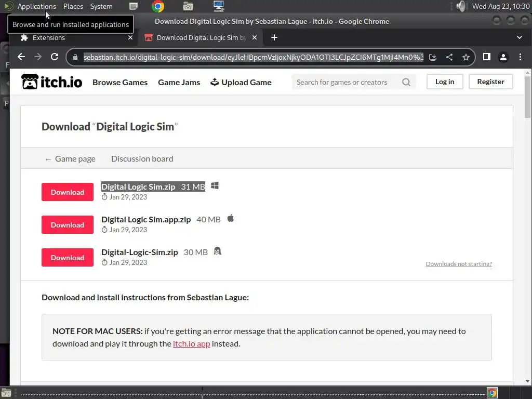Click the address bar URL
Screen dimensions: 532x399
coord(253,57)
